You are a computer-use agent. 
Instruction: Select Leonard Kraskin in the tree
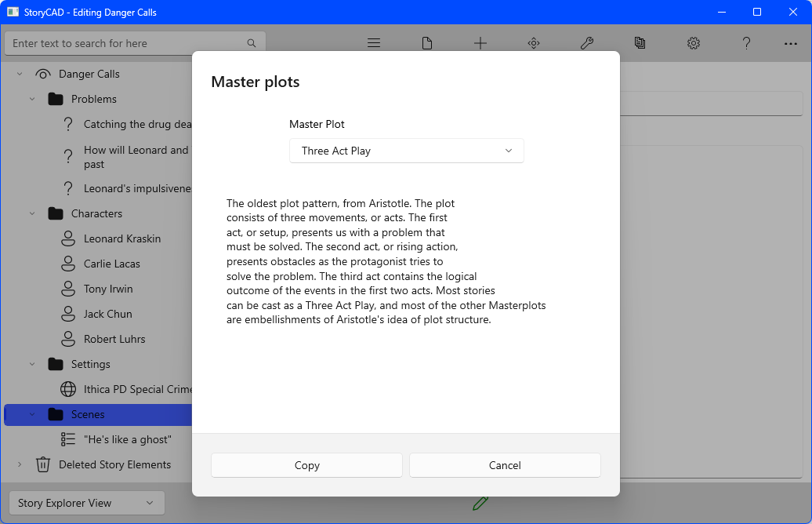[x=123, y=238]
